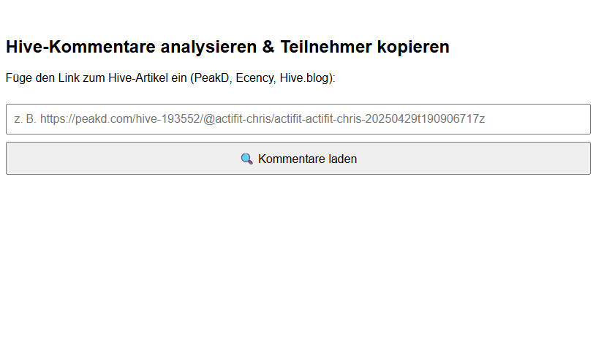
Task: Click the magnifying glass icon on the button
Action: coord(247,159)
